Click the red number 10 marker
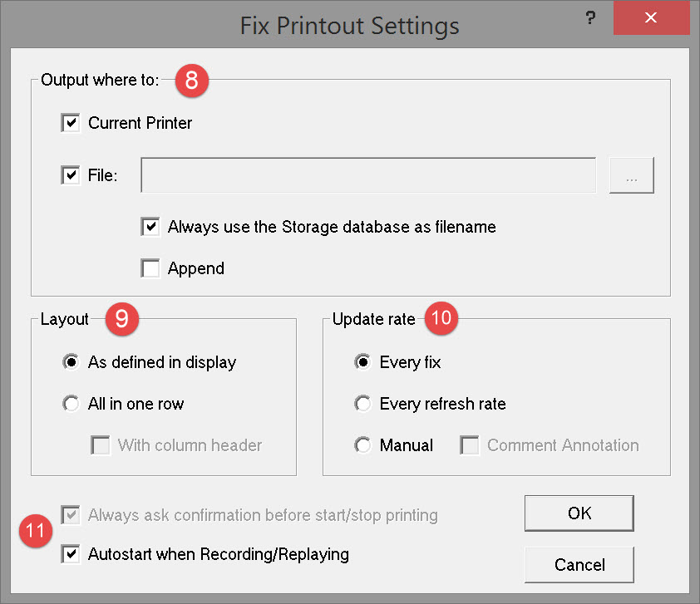The width and height of the screenshot is (700, 604). [x=441, y=320]
